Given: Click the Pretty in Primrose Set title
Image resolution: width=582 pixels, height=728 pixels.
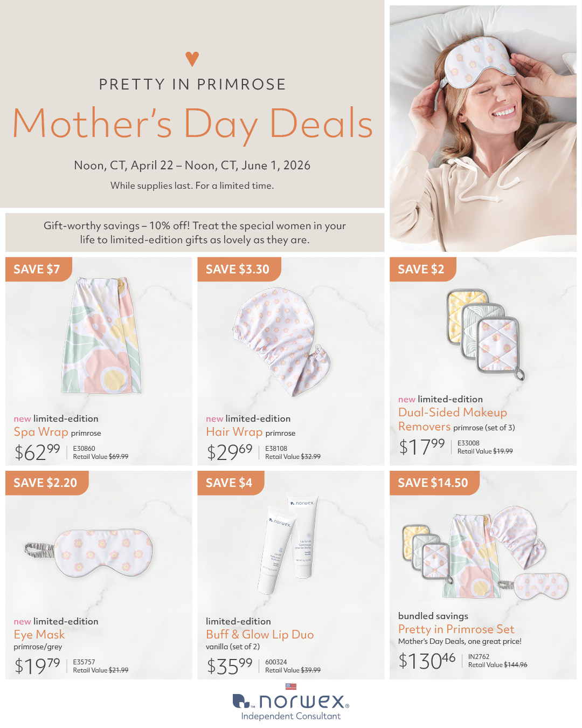Looking at the screenshot, I should point(456,629).
